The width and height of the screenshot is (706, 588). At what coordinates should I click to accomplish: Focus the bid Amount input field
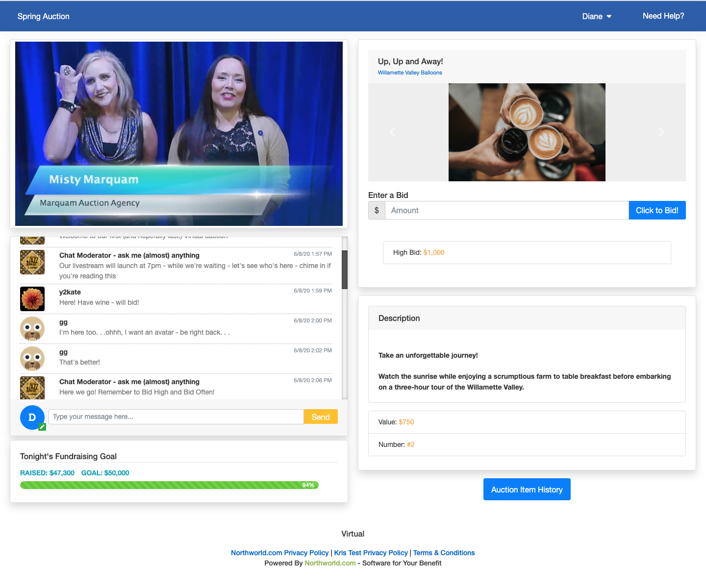[507, 210]
